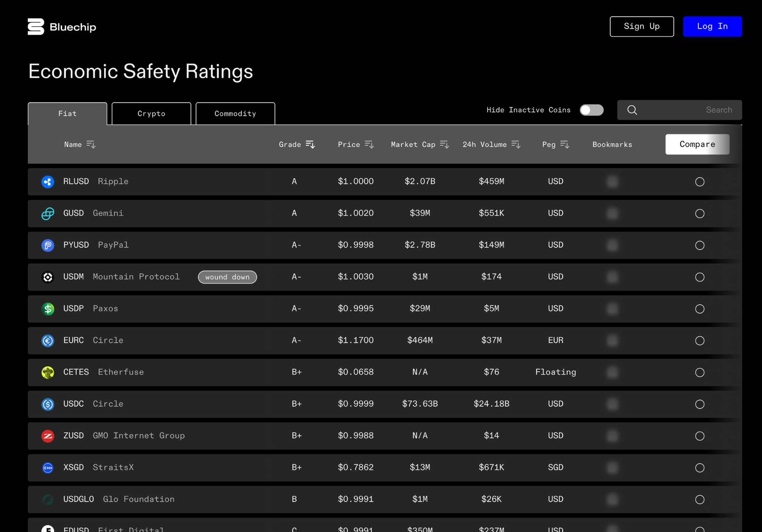Bookmark the USDGLO row
This screenshot has width=762, height=532.
[612, 499]
